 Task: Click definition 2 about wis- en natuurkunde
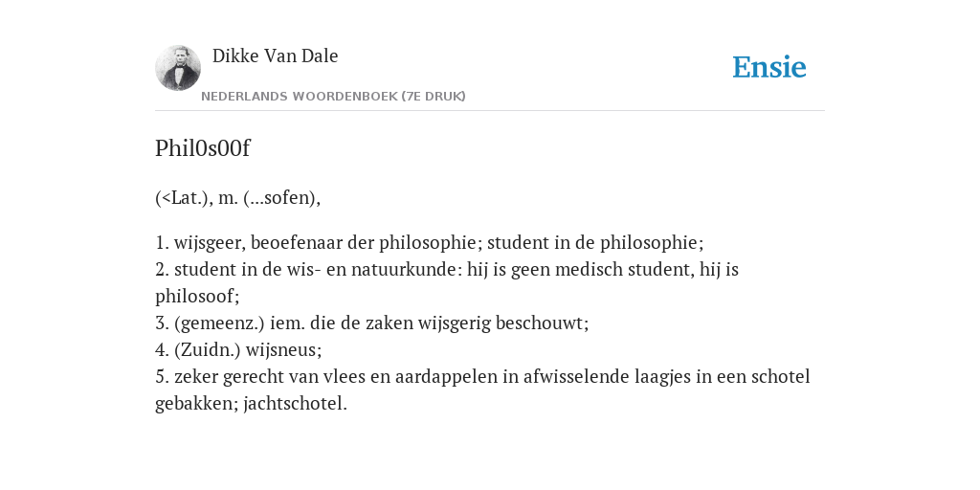[447, 282]
